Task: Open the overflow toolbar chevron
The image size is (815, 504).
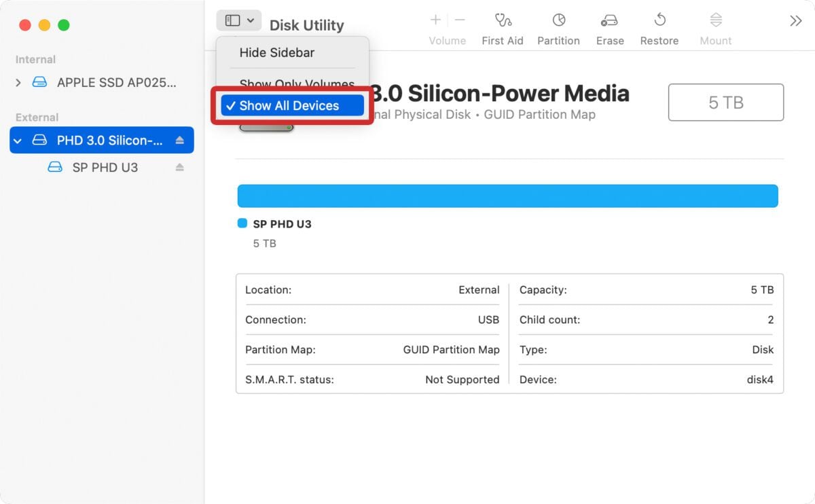Action: coord(795,20)
